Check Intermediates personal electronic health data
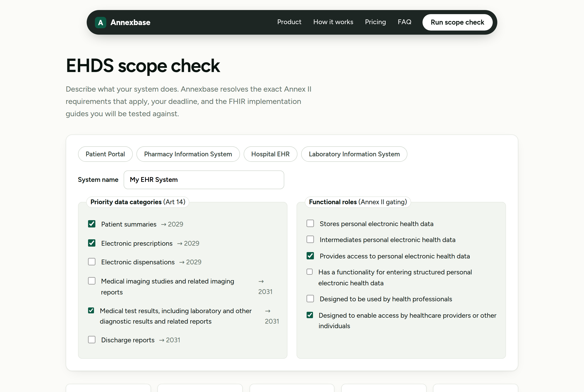Screen dimensions: 584x392 (310, 240)
